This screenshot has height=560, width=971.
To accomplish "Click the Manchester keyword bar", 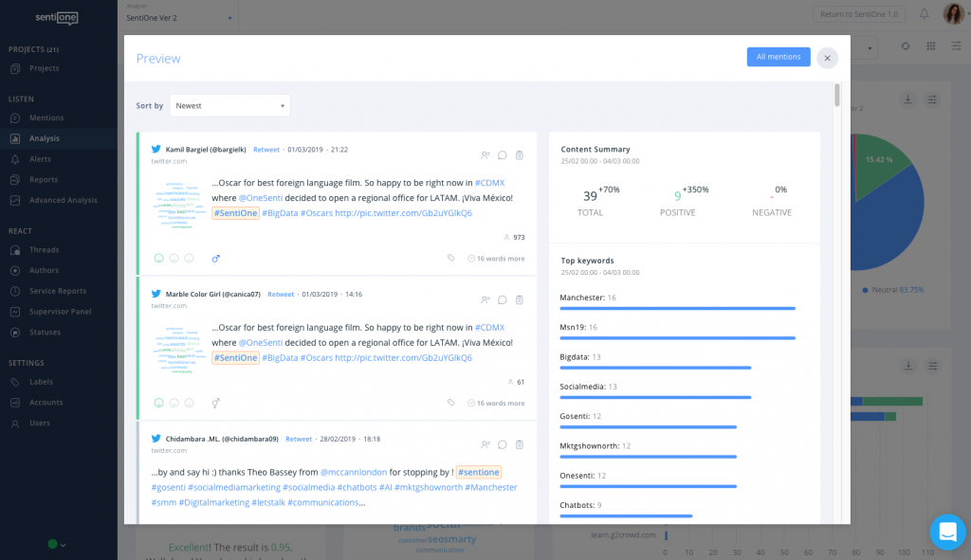I will 677,308.
